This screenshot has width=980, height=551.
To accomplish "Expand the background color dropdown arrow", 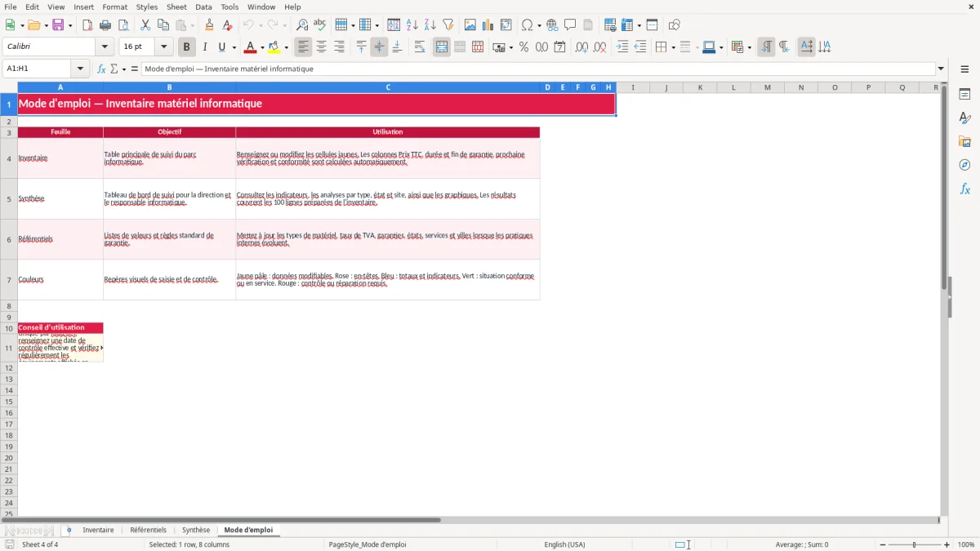I will click(286, 47).
